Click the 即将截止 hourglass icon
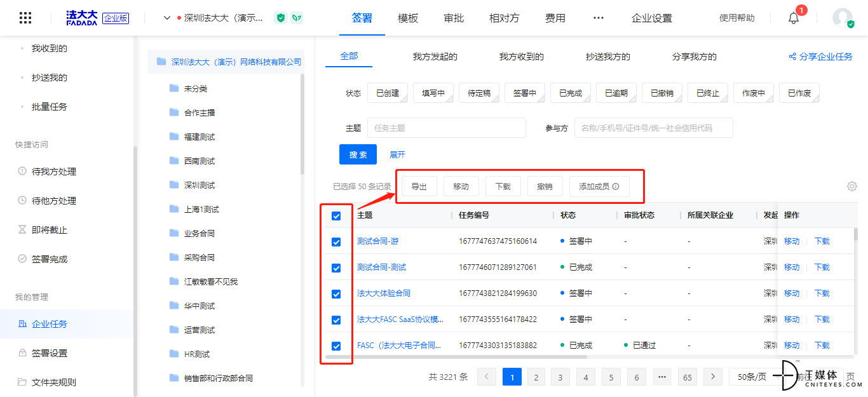Viewport: 868px width, 397px height. point(22,230)
